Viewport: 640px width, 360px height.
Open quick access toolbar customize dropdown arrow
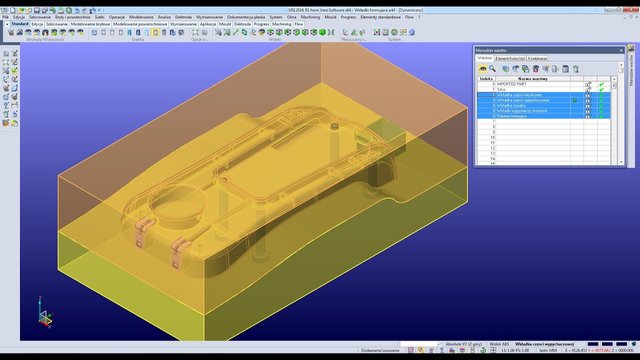coord(99,10)
